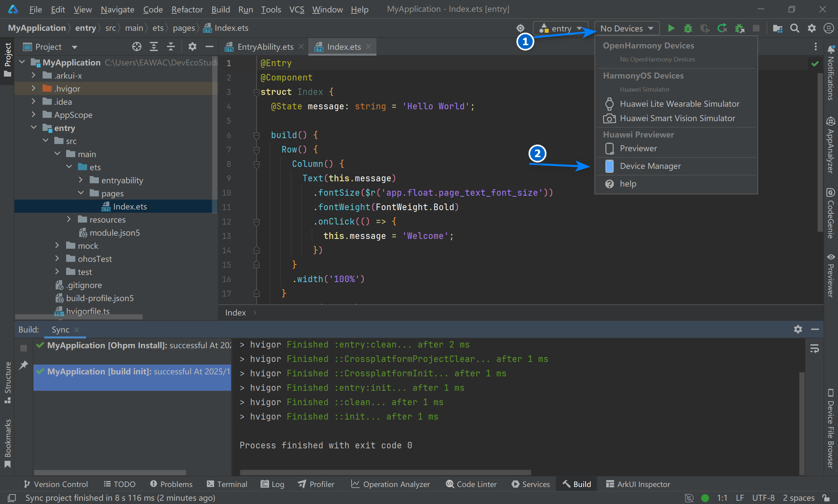Image resolution: width=838 pixels, height=504 pixels.
Task: Open the Refactor menu
Action: 187,9
